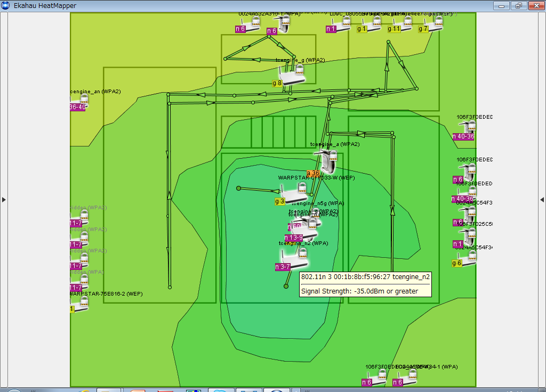This screenshot has width=546, height=392.
Task: Select the cengine_an access point marked 36-40
Action: (x=80, y=102)
